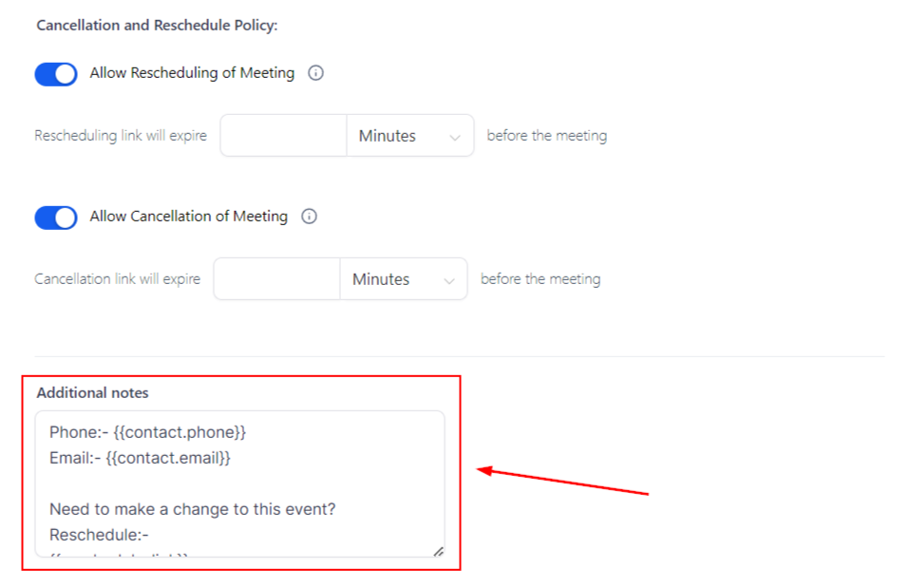The image size is (910, 588).
Task: Click the Additional notes heading label
Action: click(92, 392)
